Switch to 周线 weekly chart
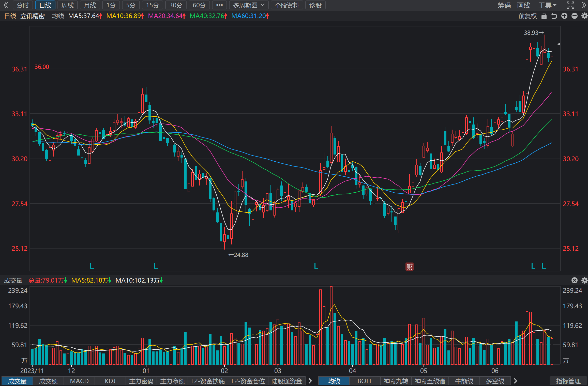The width and height of the screenshot is (588, 386). coord(68,5)
